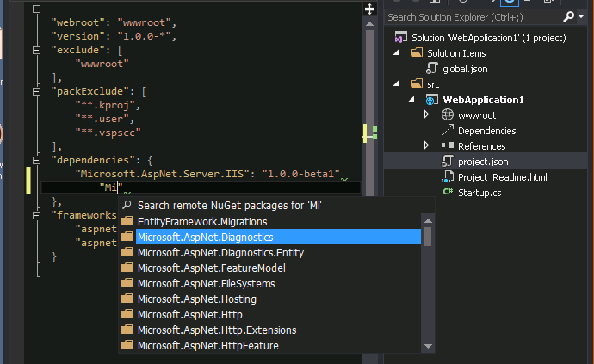Search remote NuGet packages for 'Mi'
The image size is (594, 364).
click(x=229, y=206)
